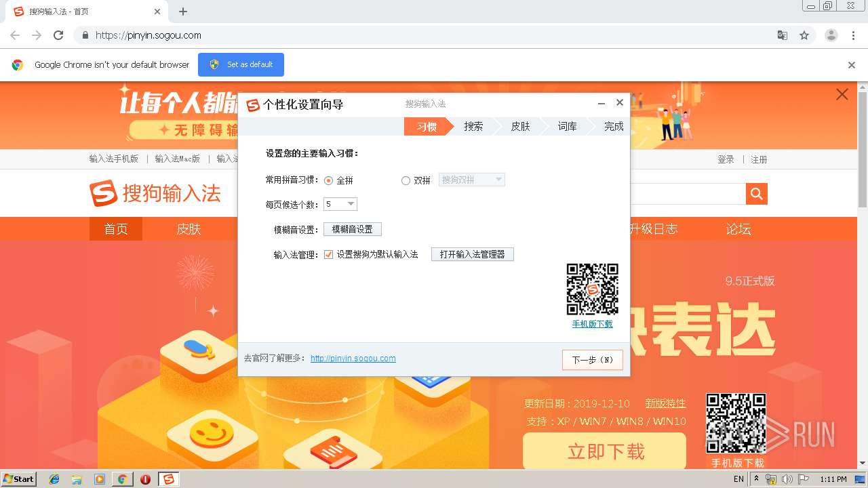Switch to the 搜索 wizard step

(473, 126)
